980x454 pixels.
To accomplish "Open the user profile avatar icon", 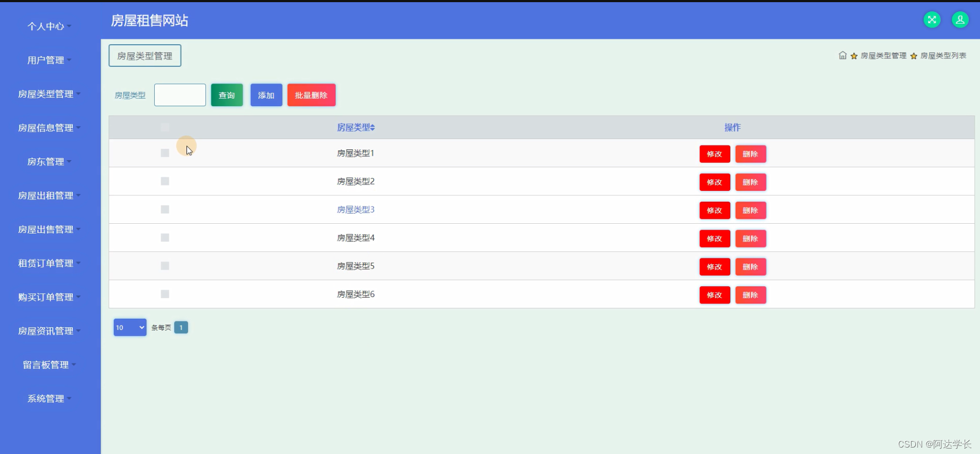I will [x=960, y=20].
